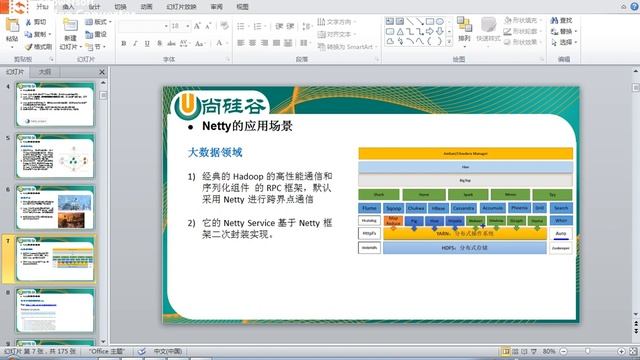Start slide show view from status bar
640x360 pixels.
(x=533, y=351)
